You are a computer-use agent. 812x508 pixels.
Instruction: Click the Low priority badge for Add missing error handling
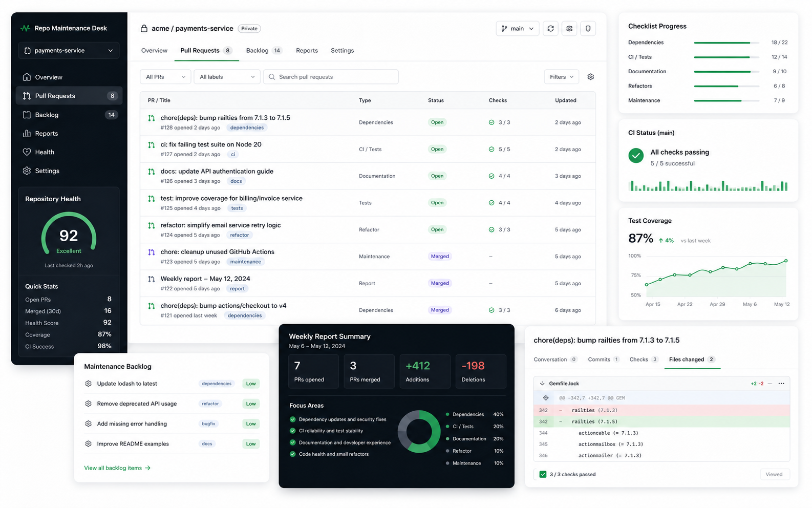point(251,424)
